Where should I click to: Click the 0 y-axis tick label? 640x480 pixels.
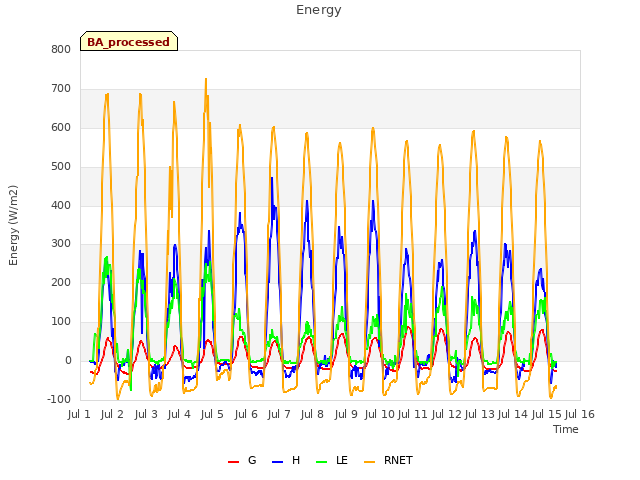68,361
